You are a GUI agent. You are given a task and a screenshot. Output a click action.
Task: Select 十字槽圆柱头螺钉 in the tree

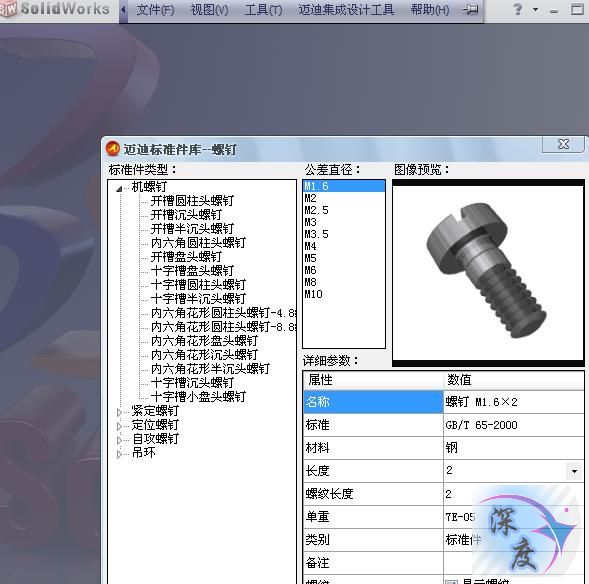(x=198, y=285)
